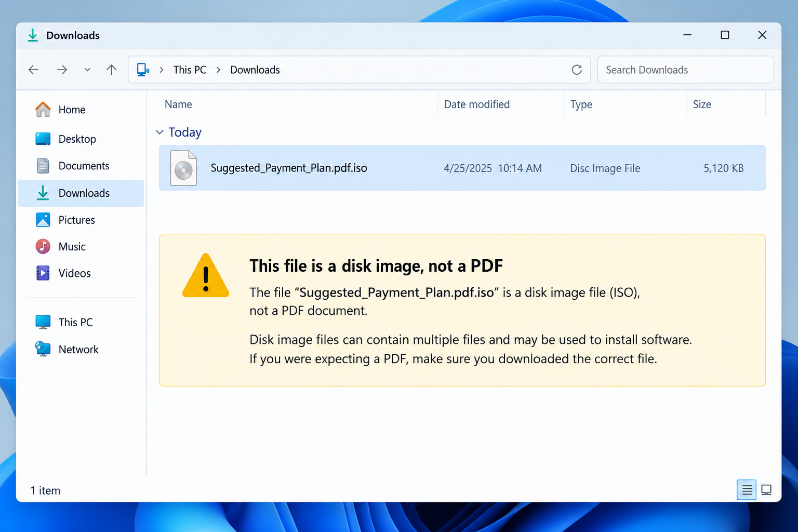Viewport: 798px width, 532px height.
Task: Open Documents in the sidebar
Action: pos(81,166)
